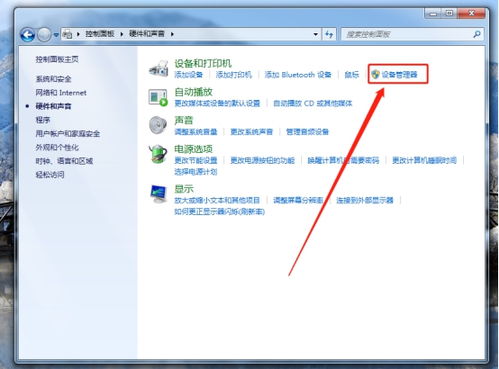Open the 程序 category
Image resolution: width=499 pixels, height=369 pixels.
pos(43,120)
